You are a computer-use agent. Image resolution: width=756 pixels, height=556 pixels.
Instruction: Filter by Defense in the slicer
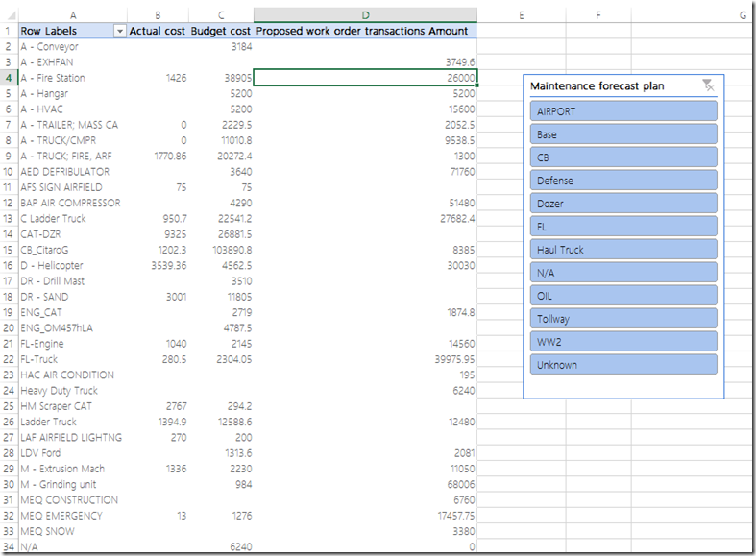point(623,181)
